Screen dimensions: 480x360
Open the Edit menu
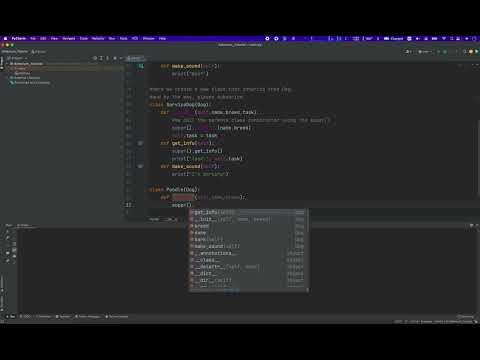point(43,39)
